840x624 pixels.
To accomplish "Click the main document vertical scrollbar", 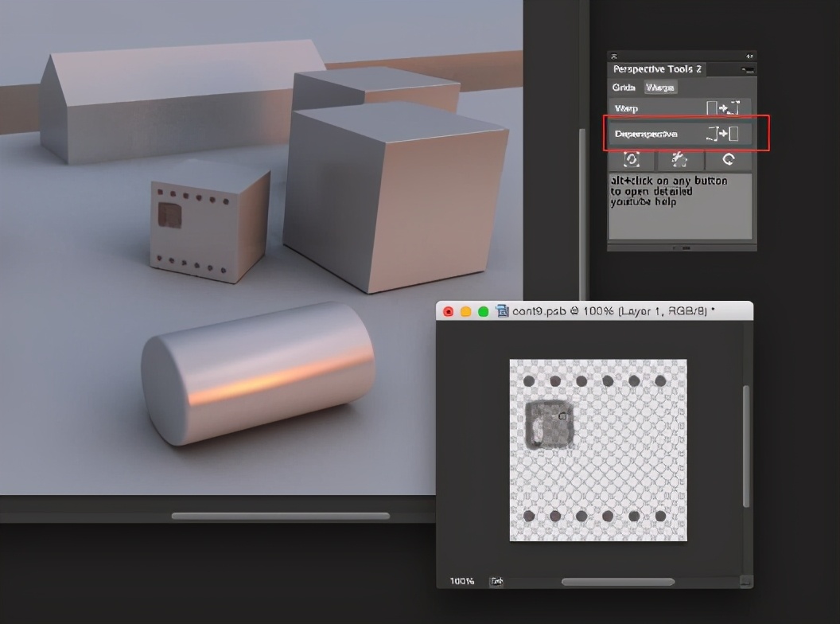I will click(x=582, y=214).
